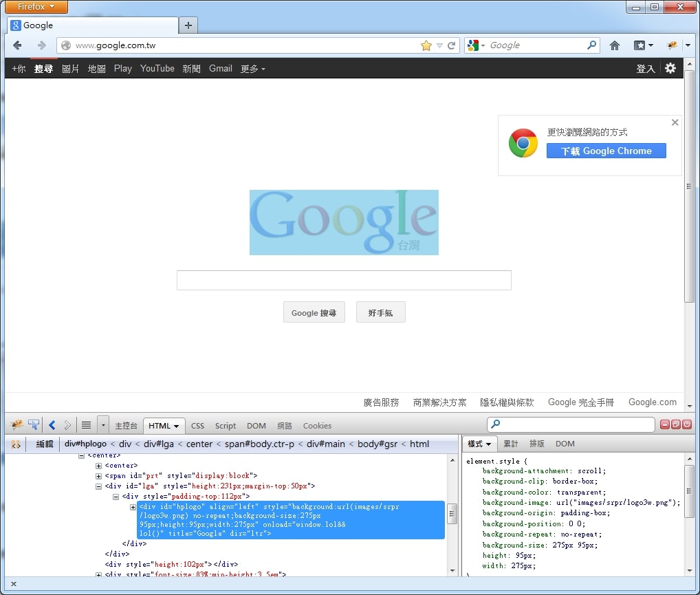The height and width of the screenshot is (595, 700).
Task: Click the 好手氣 button
Action: (x=380, y=312)
